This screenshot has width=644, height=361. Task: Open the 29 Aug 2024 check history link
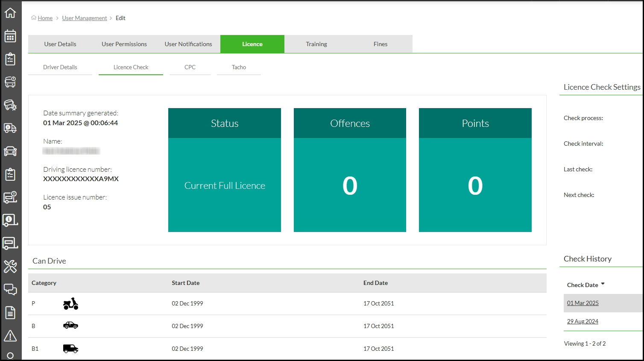coord(583,321)
